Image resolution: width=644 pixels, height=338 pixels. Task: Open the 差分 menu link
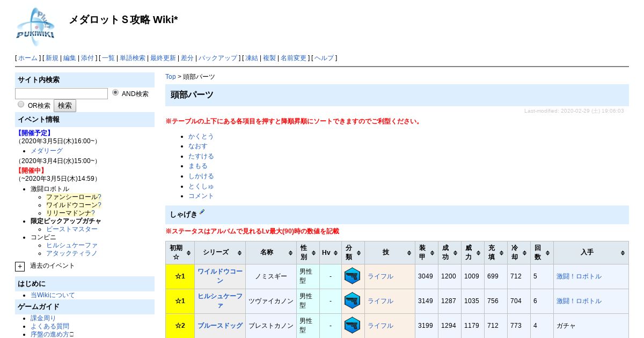coord(187,58)
